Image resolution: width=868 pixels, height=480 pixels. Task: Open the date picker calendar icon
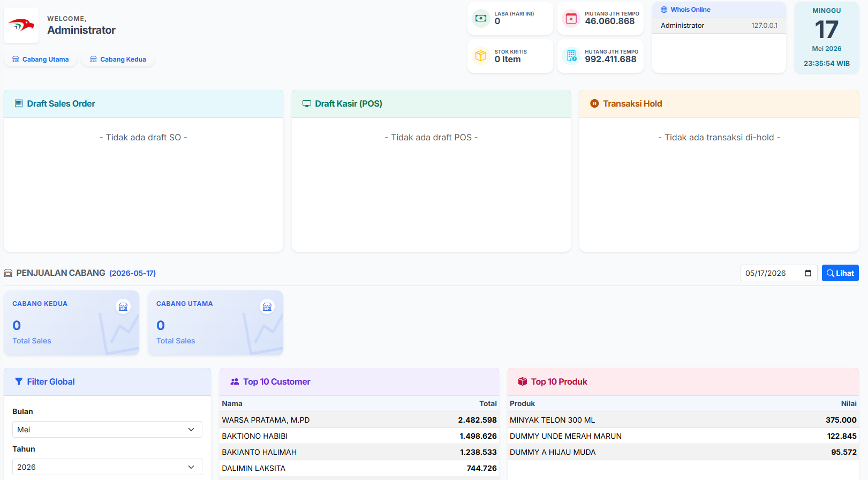click(808, 273)
